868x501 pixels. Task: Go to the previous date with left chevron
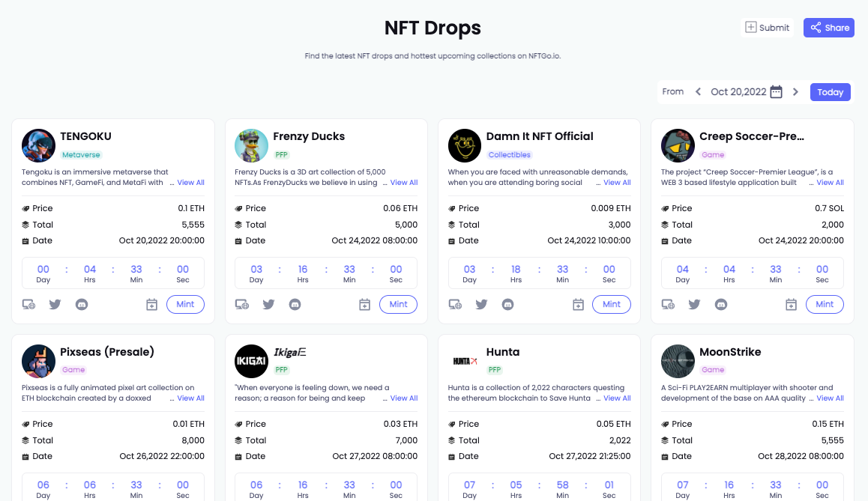(x=698, y=92)
